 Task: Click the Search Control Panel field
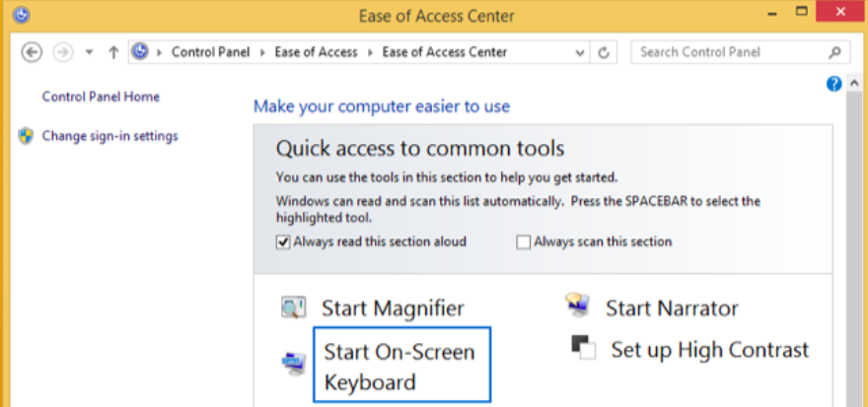pyautogui.click(x=728, y=52)
